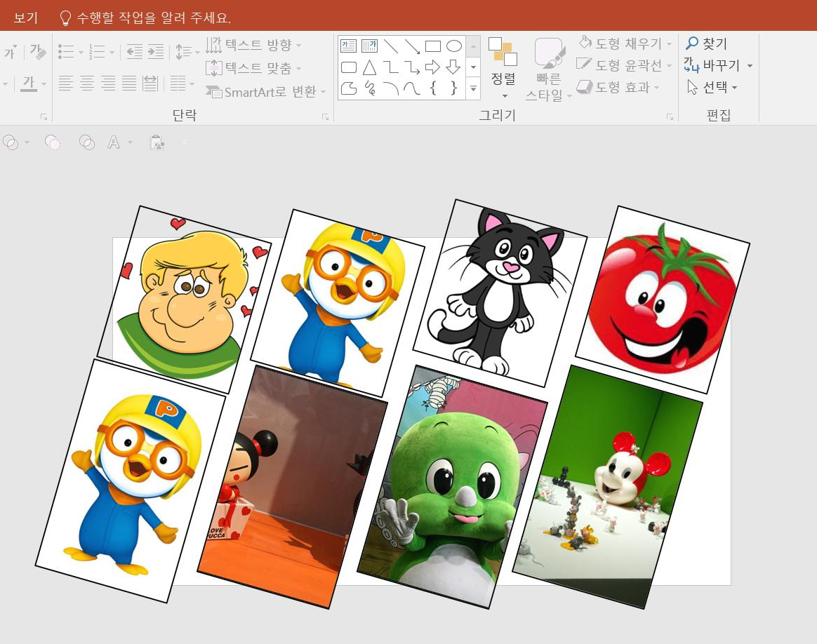Screen dimensions: 817x644
Task: Click the 찾기 find button
Action: pos(707,43)
